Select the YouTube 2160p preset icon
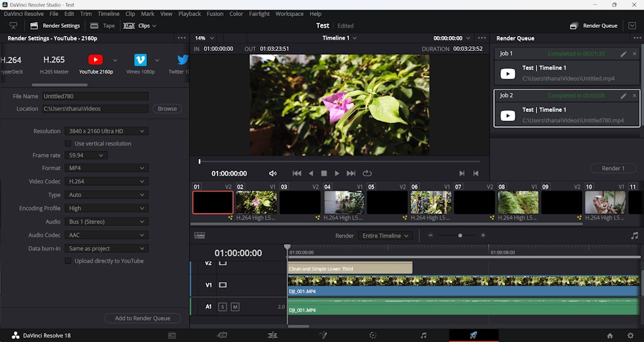Image resolution: width=644 pixels, height=342 pixels. point(95,60)
